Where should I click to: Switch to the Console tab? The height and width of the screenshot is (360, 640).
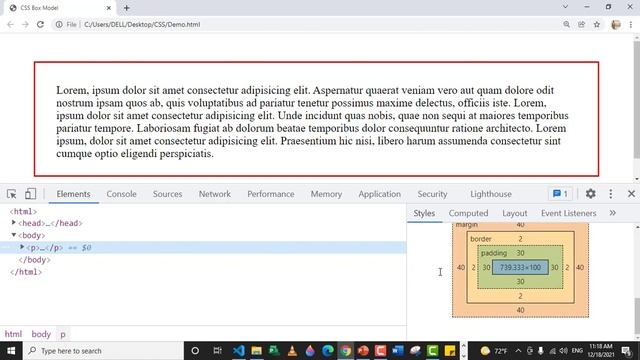coord(121,194)
